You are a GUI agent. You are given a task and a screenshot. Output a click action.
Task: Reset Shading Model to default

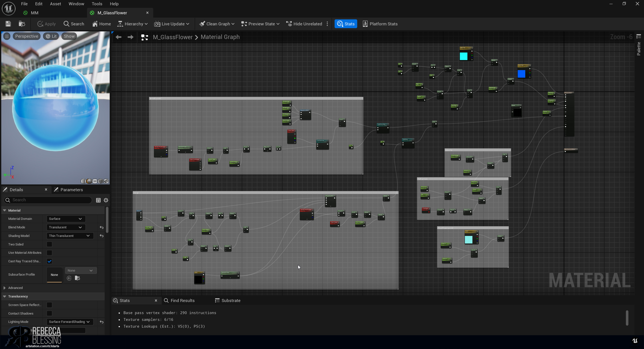tap(102, 236)
